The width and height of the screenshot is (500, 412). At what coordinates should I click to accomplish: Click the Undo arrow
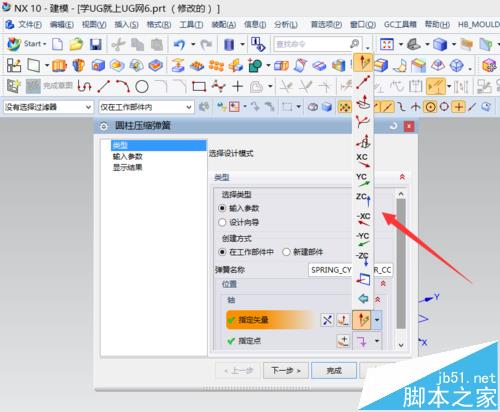tap(179, 44)
